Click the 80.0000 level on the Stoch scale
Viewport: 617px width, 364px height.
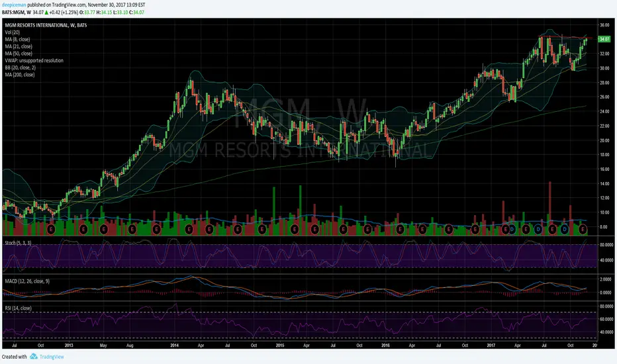606,245
